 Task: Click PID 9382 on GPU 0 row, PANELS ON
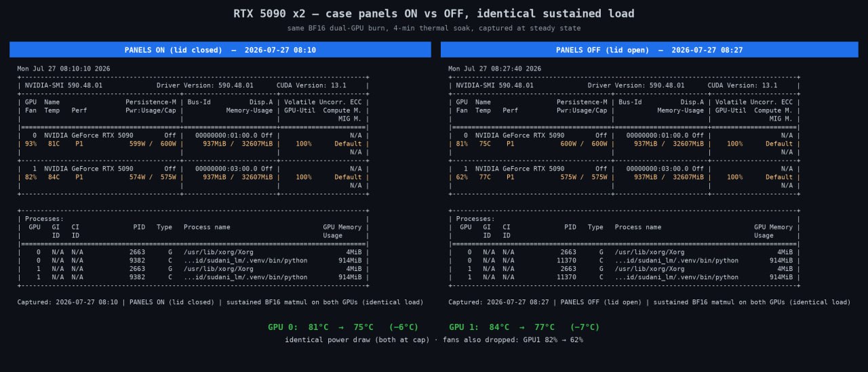coord(137,260)
